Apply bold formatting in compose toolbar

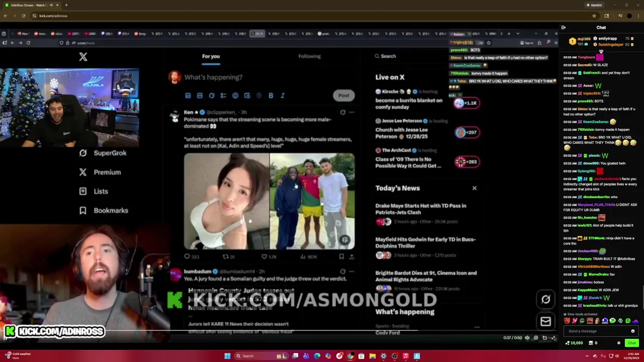pos(271,96)
